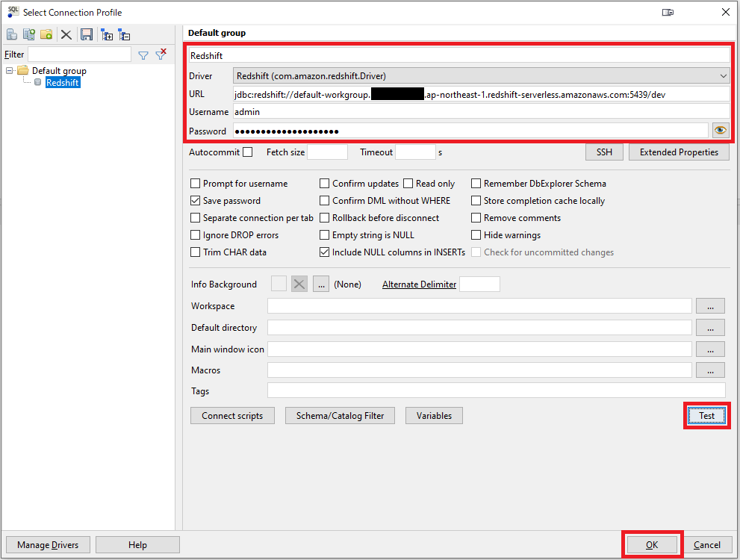The height and width of the screenshot is (560, 740).
Task: Open the Variables dialog
Action: coord(434,416)
